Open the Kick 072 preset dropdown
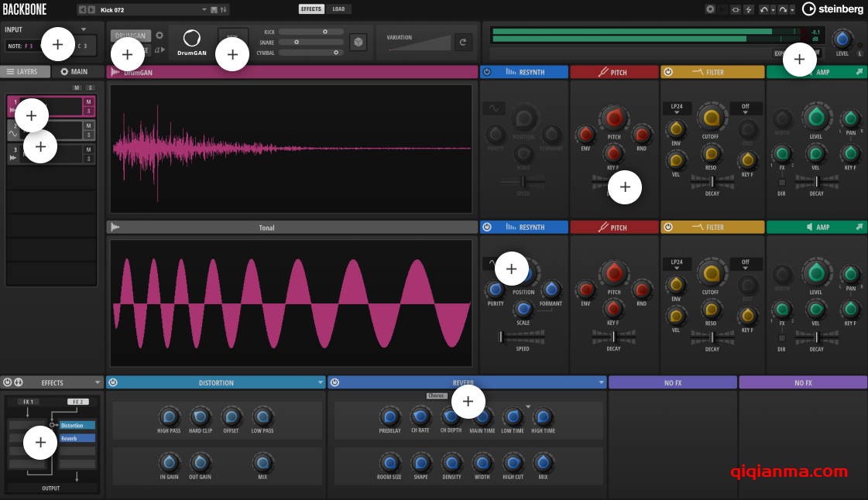This screenshot has height=500, width=868. point(204,9)
